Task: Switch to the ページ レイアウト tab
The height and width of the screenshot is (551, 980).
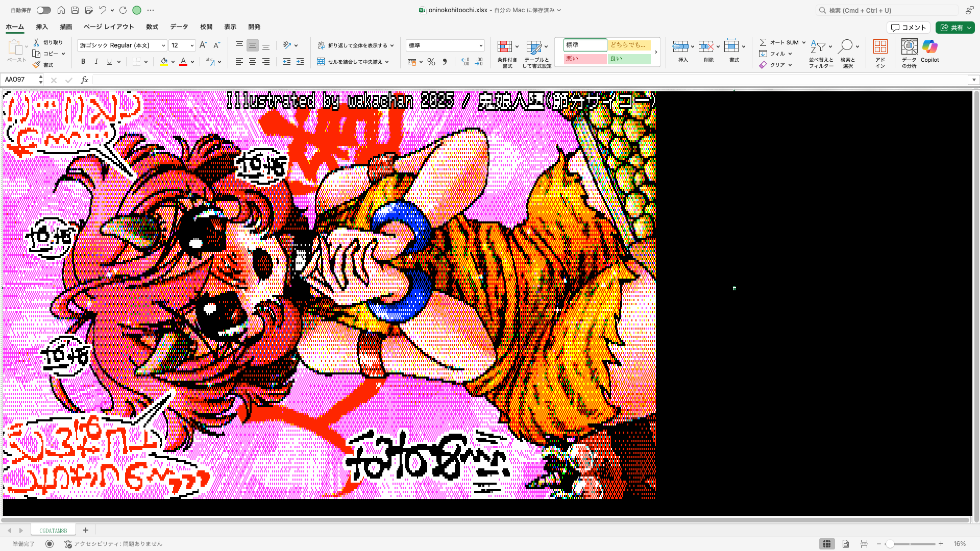Action: point(109,27)
